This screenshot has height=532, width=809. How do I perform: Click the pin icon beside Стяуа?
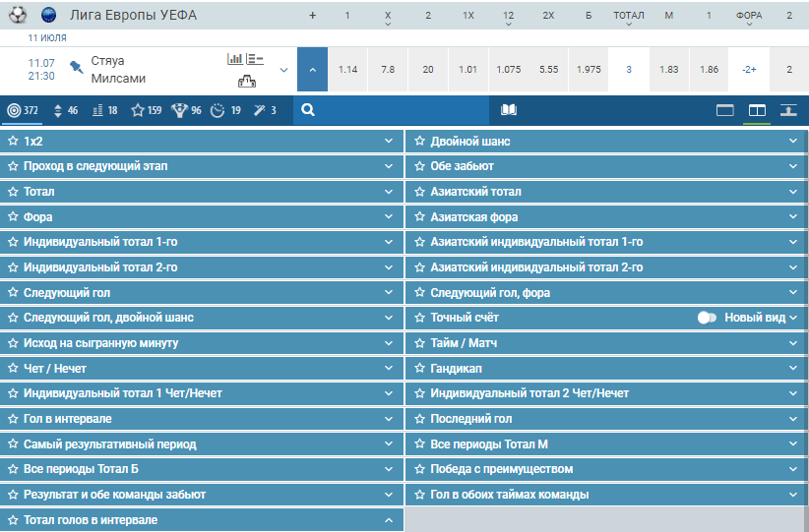[x=77, y=67]
